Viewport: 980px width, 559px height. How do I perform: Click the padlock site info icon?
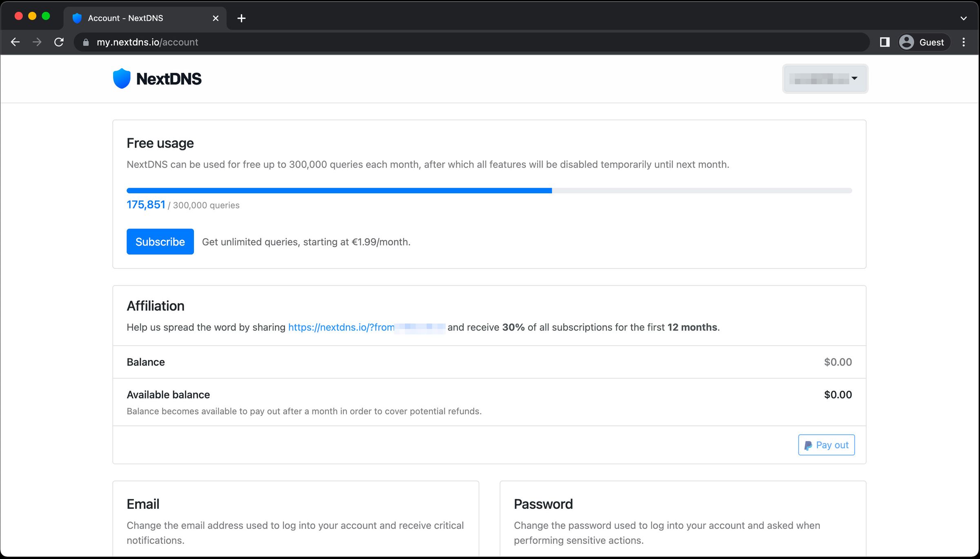pyautogui.click(x=86, y=42)
